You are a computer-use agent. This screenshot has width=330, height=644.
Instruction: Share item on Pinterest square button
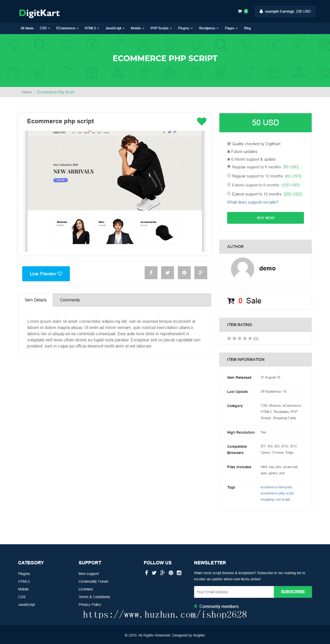point(184,272)
